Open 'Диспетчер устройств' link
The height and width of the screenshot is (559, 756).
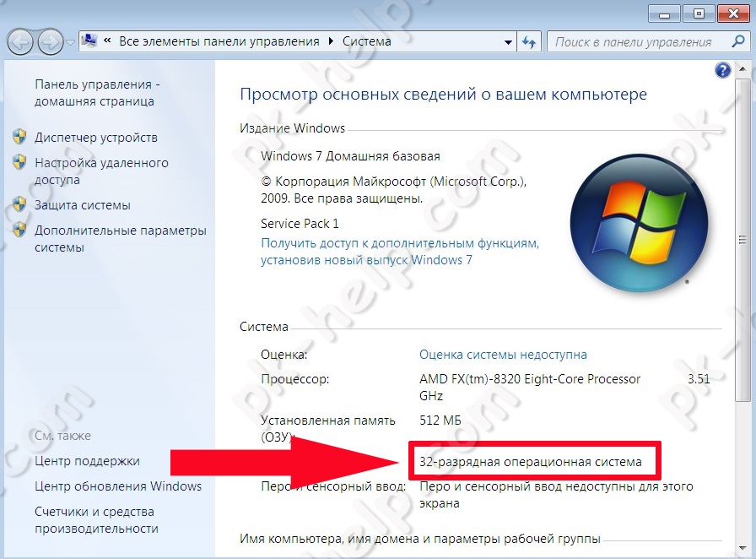[x=96, y=138]
